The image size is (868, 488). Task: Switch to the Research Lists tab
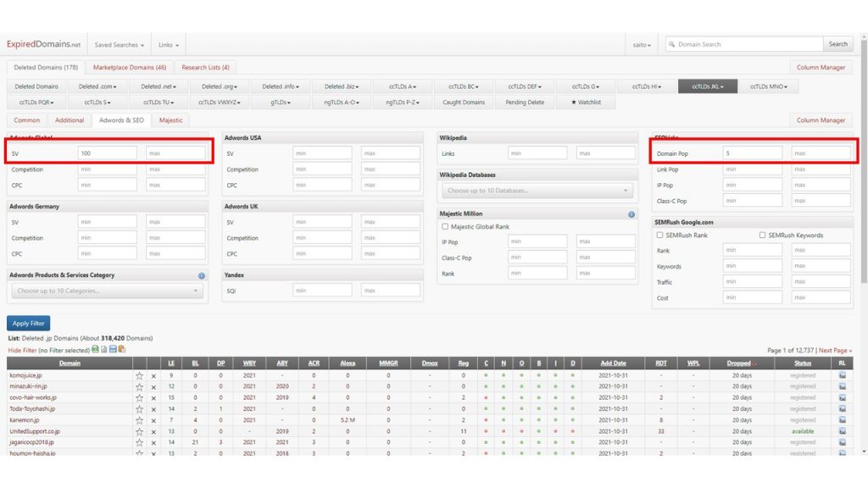tap(205, 68)
